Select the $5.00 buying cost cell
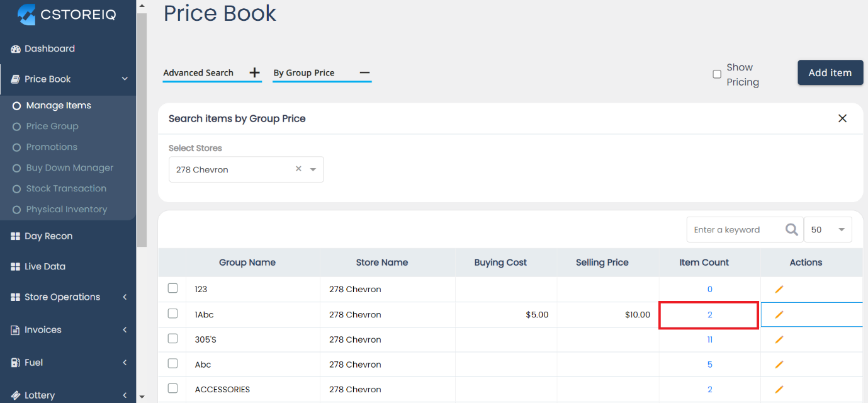Viewport: 868px width, 403px height. (506, 315)
